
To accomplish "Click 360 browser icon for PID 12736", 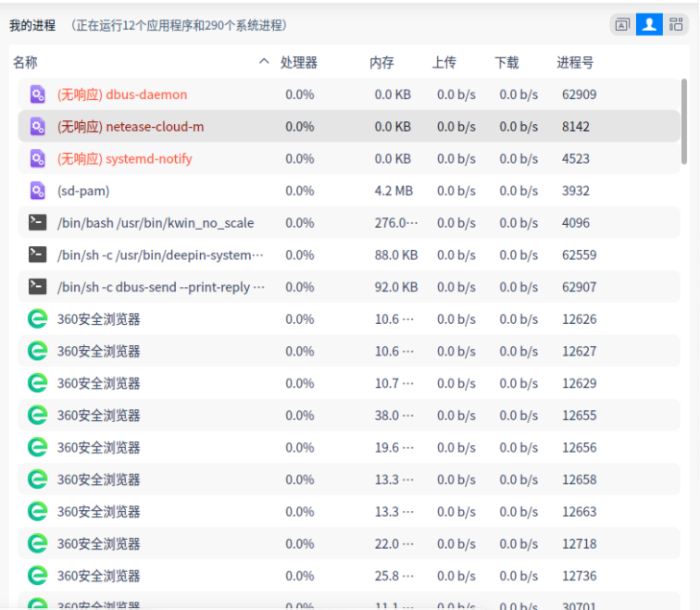I will tap(37, 576).
